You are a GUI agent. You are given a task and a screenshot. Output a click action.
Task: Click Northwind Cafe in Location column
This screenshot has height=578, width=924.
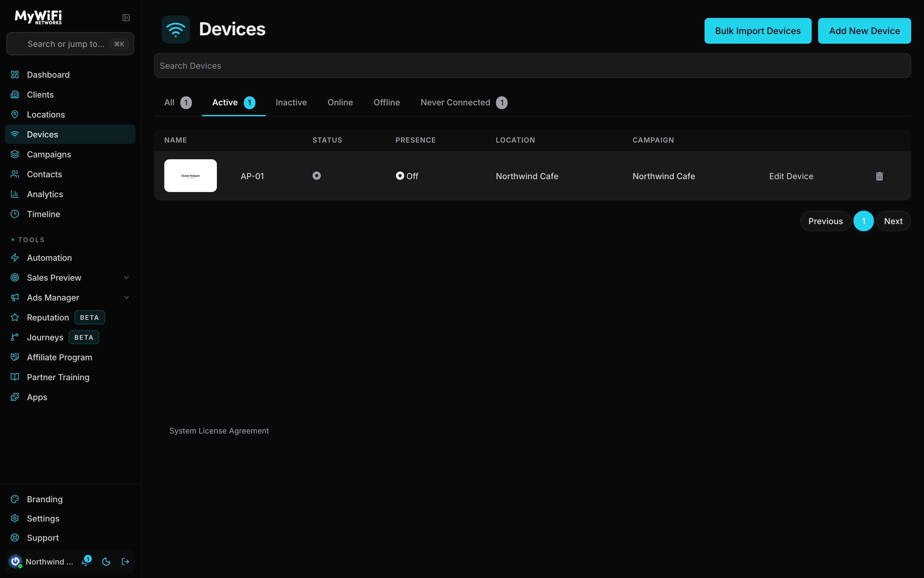(527, 176)
